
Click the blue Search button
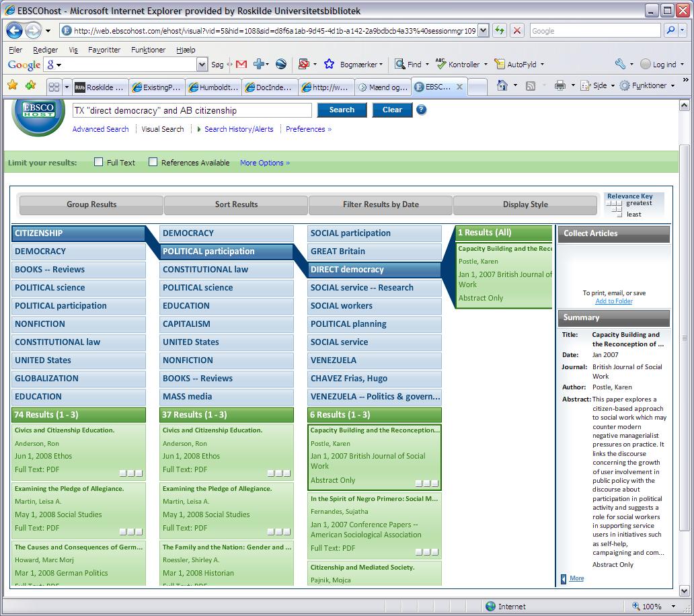[x=342, y=110]
